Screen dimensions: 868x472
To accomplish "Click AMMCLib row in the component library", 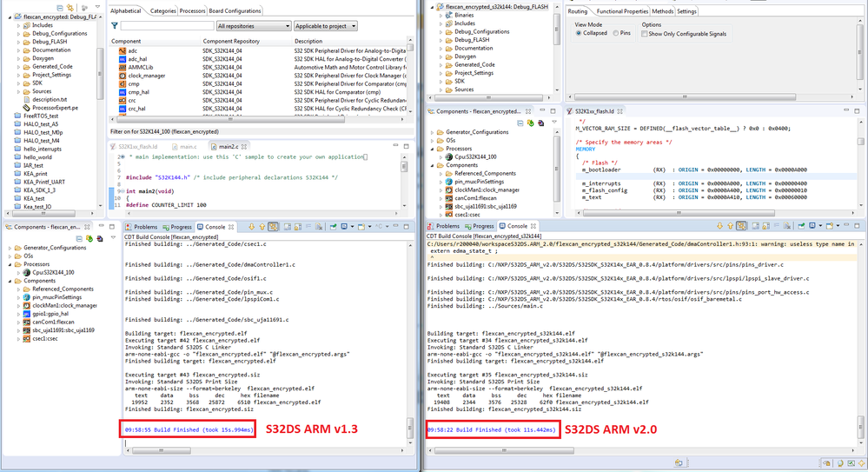I will pyautogui.click(x=259, y=67).
